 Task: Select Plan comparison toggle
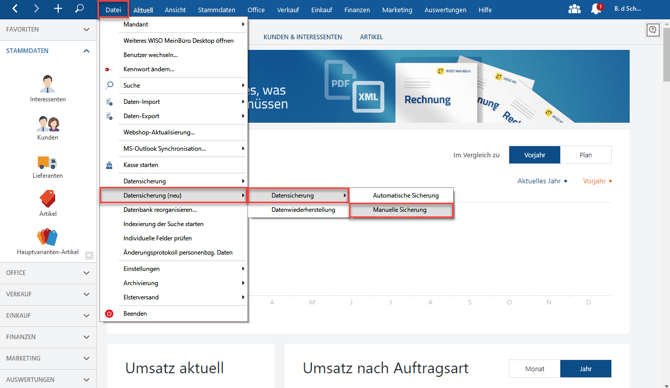(586, 155)
